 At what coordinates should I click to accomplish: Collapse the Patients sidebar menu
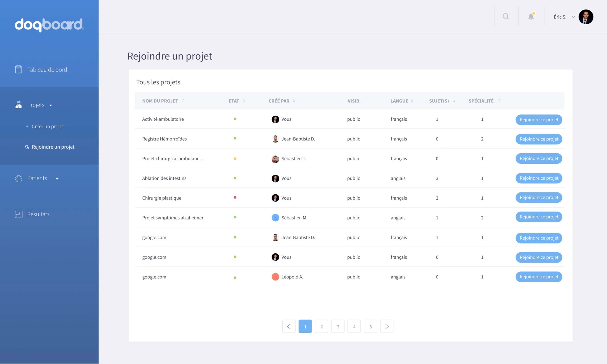click(x=57, y=179)
